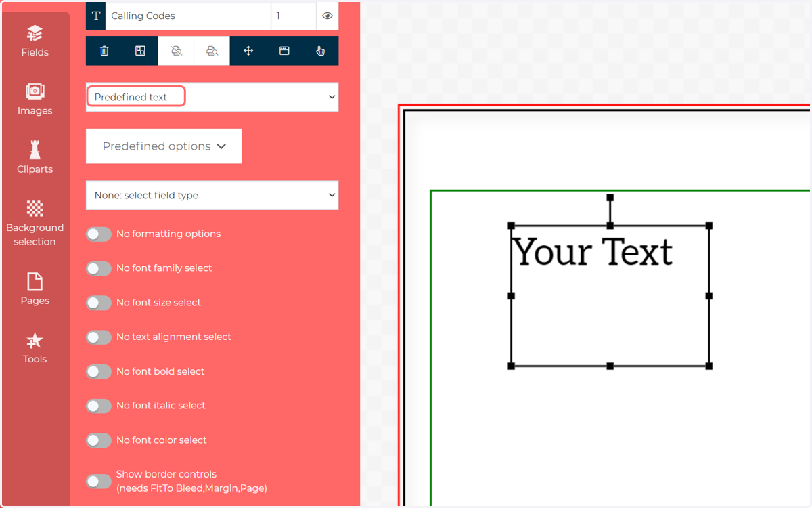The image size is (812, 508).
Task: Click the window panel icon in field toolbar
Action: 284,51
